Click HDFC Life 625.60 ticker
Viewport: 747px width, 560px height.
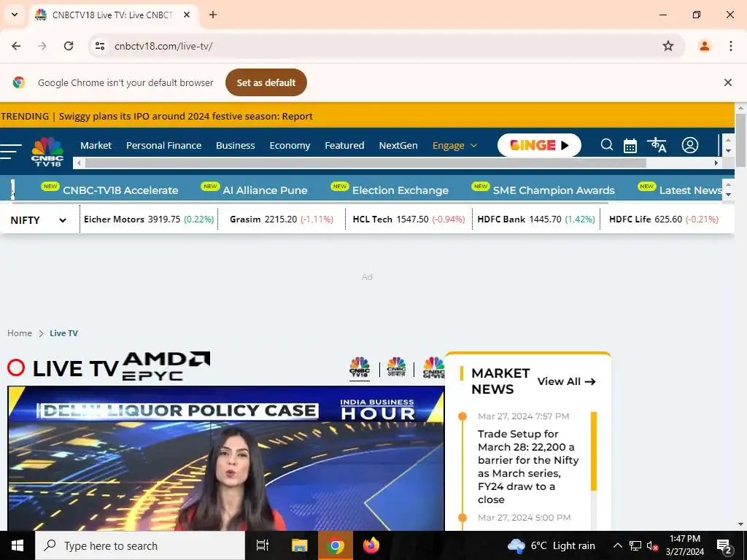(x=664, y=219)
